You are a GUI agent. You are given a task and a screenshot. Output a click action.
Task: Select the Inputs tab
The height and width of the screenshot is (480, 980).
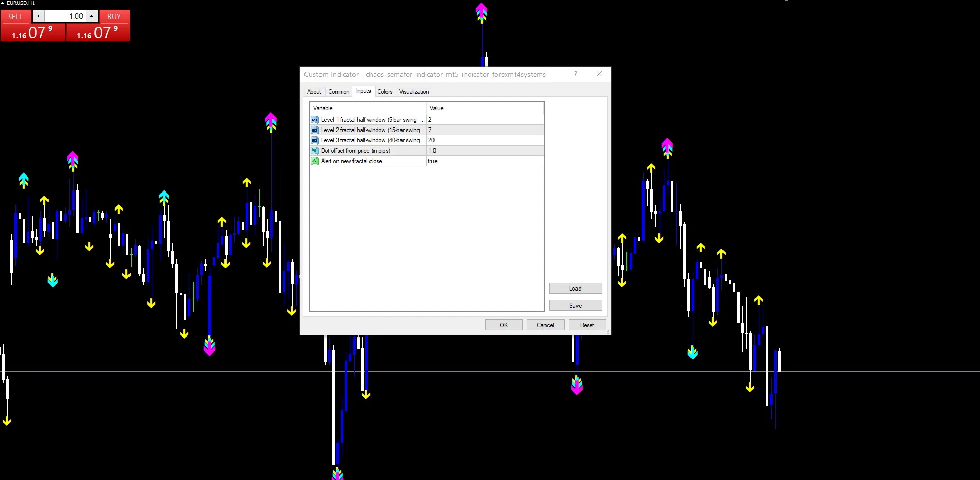point(363,91)
